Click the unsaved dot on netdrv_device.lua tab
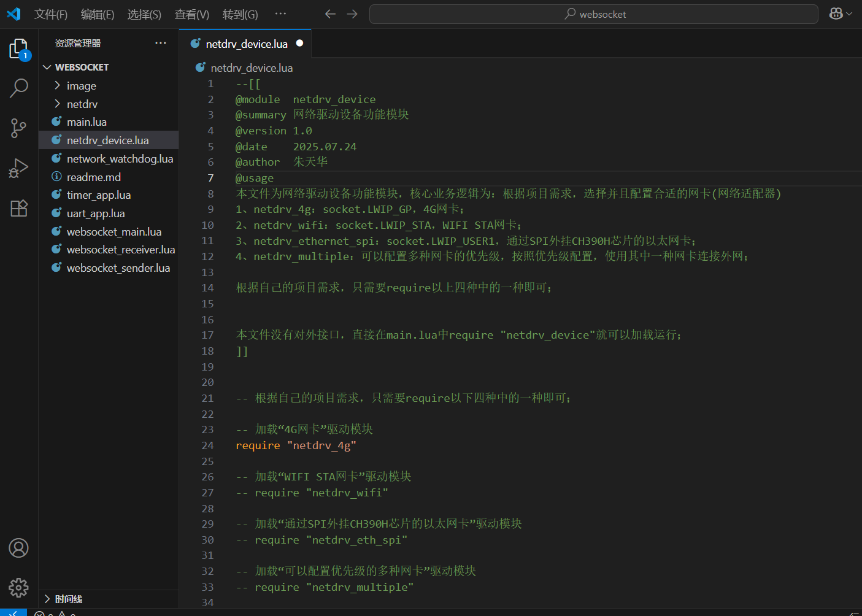The image size is (862, 616). pos(300,44)
